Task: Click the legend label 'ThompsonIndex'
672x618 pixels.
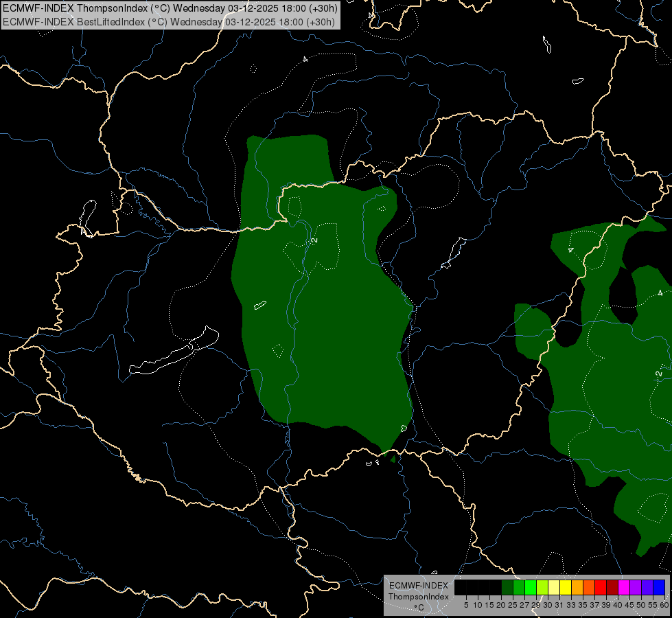Action: tap(419, 597)
